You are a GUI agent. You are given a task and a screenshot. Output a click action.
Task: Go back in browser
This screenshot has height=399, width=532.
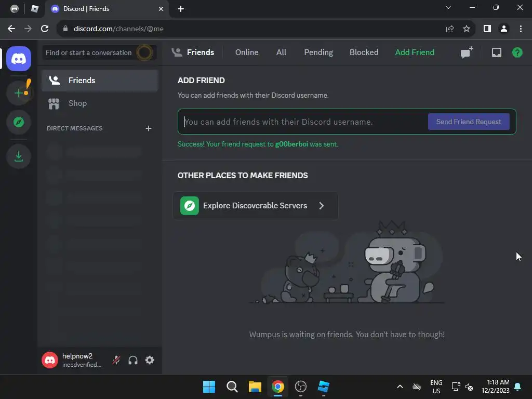point(11,29)
